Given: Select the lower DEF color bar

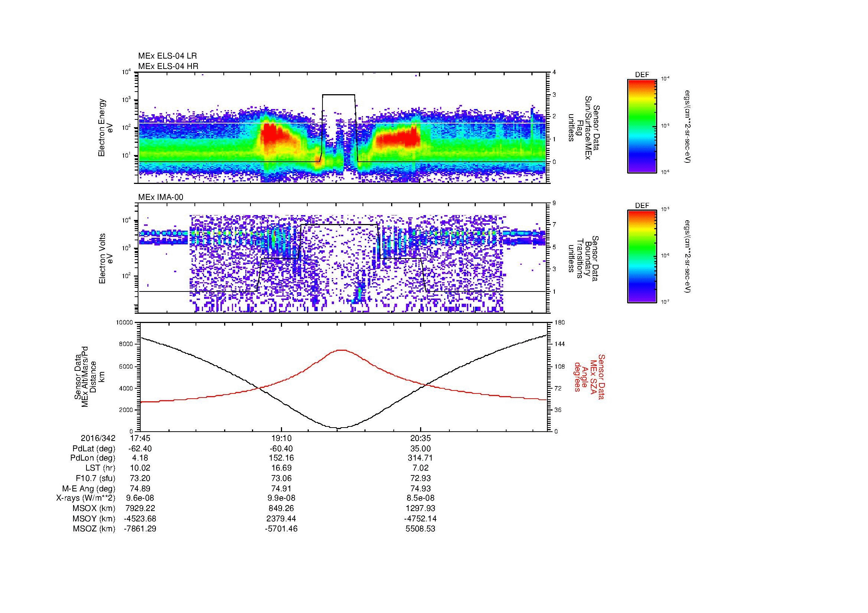Looking at the screenshot, I should (x=642, y=257).
